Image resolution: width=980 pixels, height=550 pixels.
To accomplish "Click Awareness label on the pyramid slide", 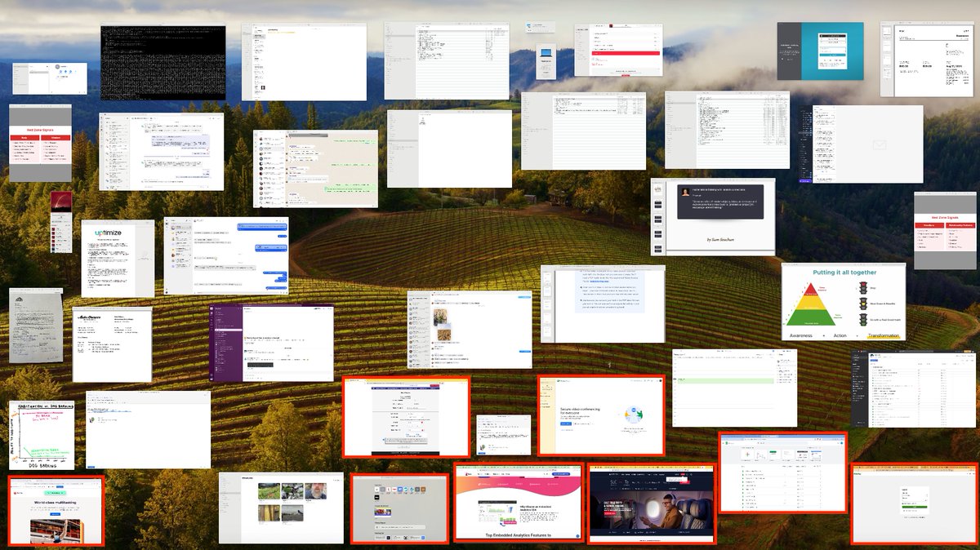I will tap(801, 335).
